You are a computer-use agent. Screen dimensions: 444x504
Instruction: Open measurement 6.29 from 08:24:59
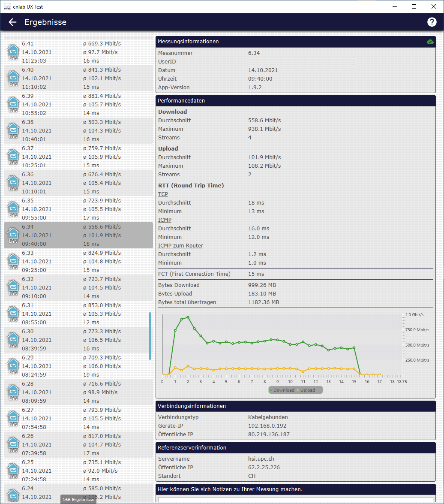78,366
